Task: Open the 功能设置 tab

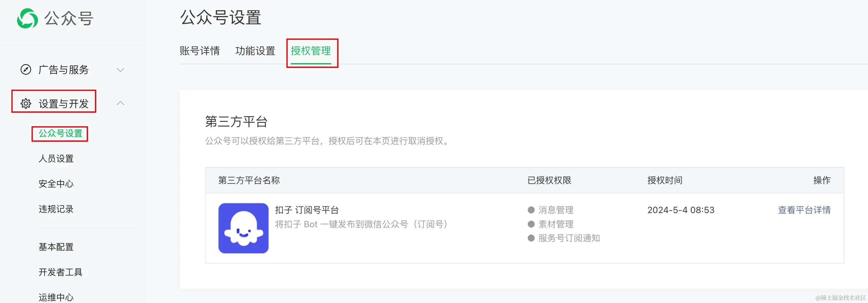Action: click(x=255, y=51)
